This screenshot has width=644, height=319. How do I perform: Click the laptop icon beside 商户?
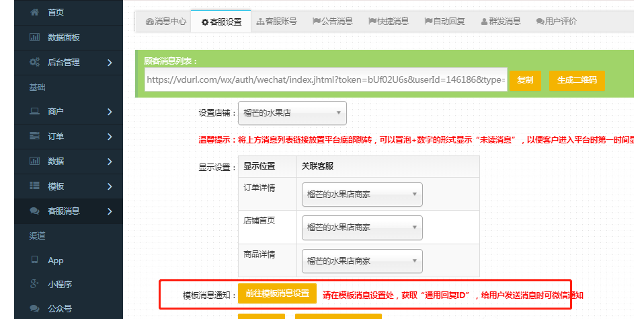(34, 112)
